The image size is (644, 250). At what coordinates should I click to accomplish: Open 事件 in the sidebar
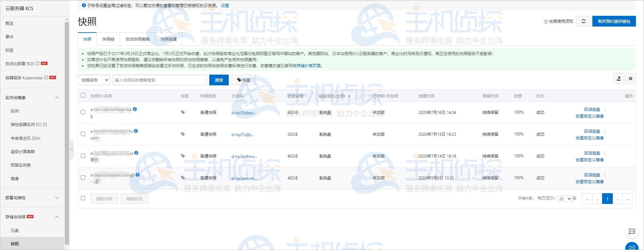point(9,37)
